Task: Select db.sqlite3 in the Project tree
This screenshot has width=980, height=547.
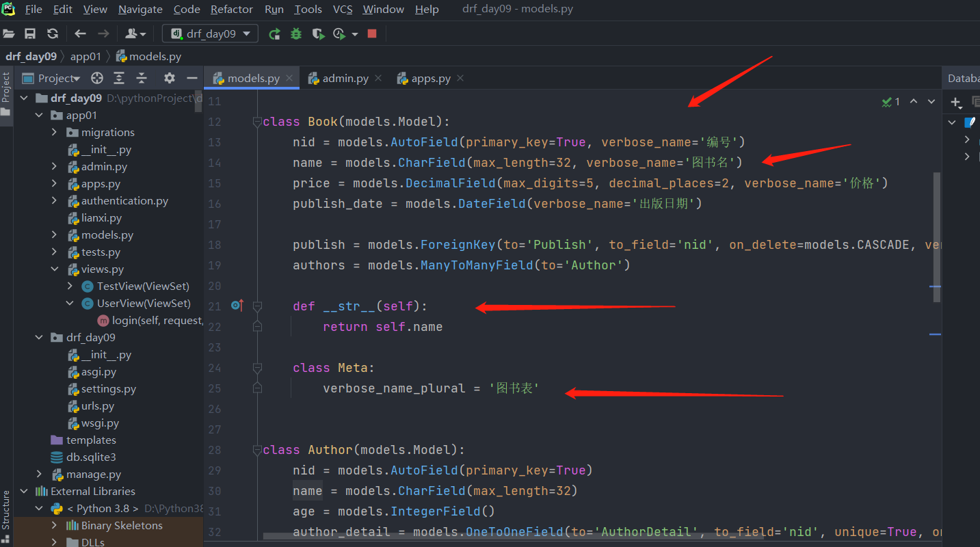Action: [91, 457]
